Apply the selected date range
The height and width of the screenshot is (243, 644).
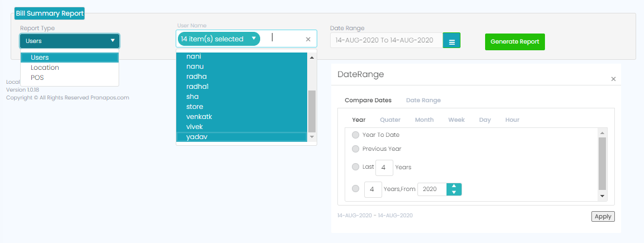click(603, 216)
